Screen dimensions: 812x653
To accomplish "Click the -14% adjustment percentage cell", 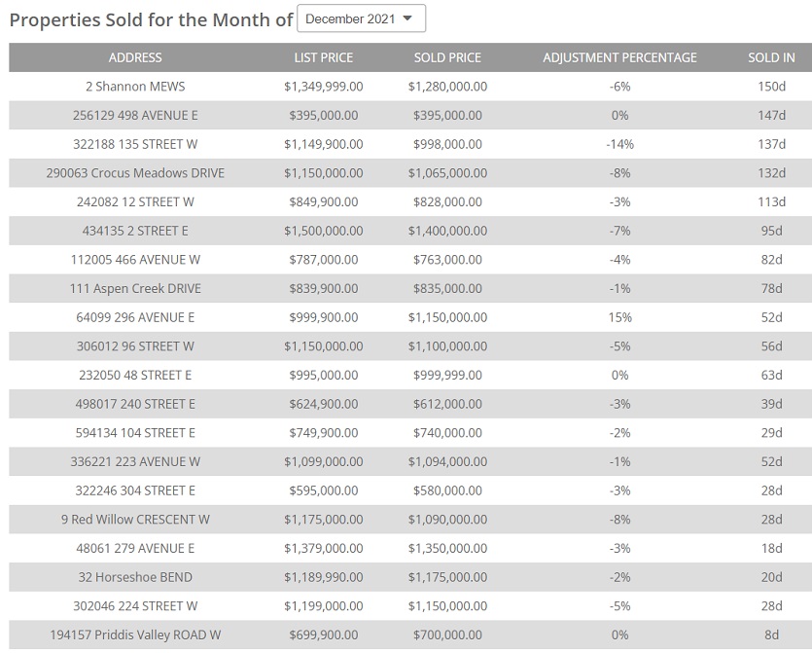I will point(619,144).
